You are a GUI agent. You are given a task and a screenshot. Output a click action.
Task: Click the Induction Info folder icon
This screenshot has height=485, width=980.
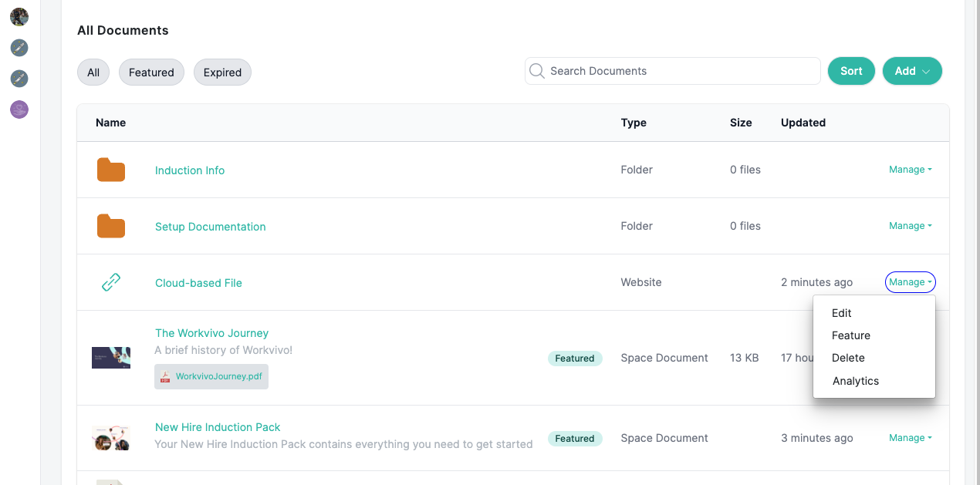(110, 170)
